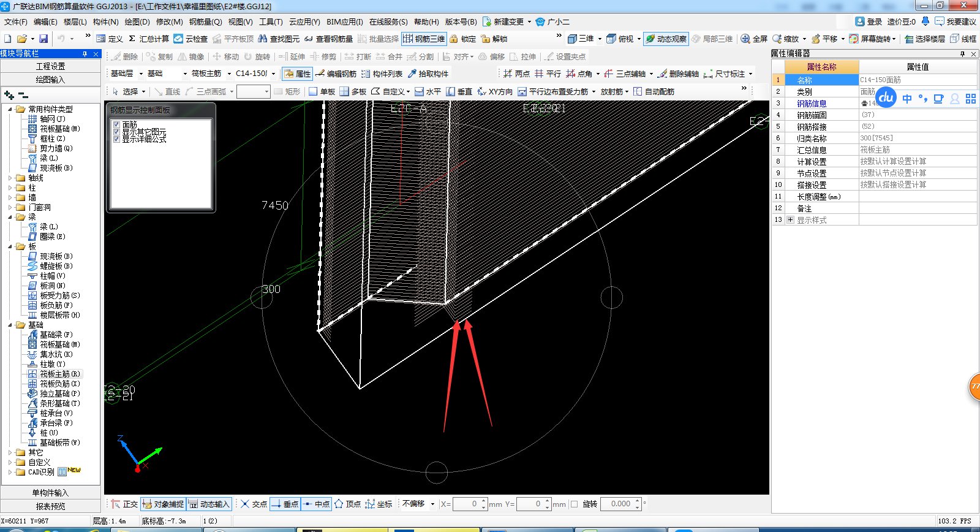Collapse the 基础 tree node
Screen dimensions: 980x532
pos(10,325)
